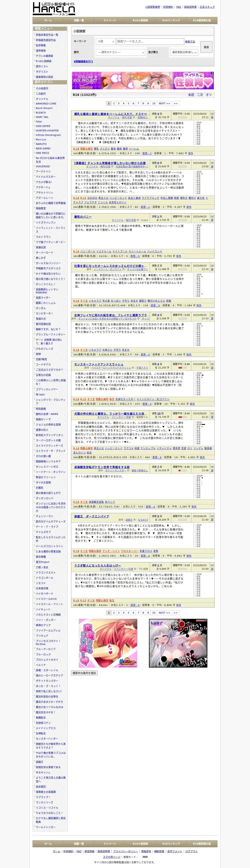Click rating bar of うさぎ獣人になったら人生はっぴ〜
The image size is (250, 868).
182,569
